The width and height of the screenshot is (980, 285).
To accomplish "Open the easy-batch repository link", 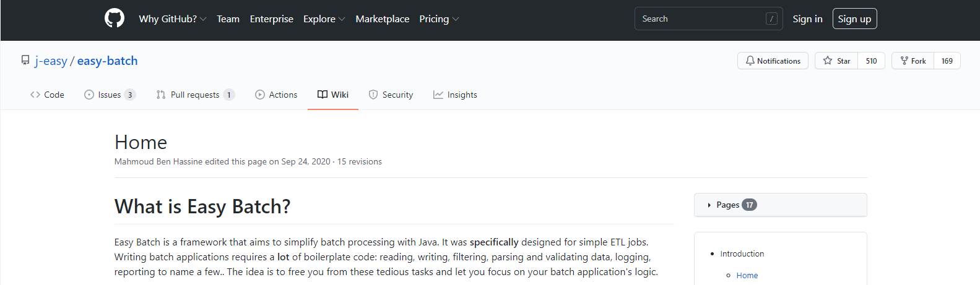I will tap(108, 61).
